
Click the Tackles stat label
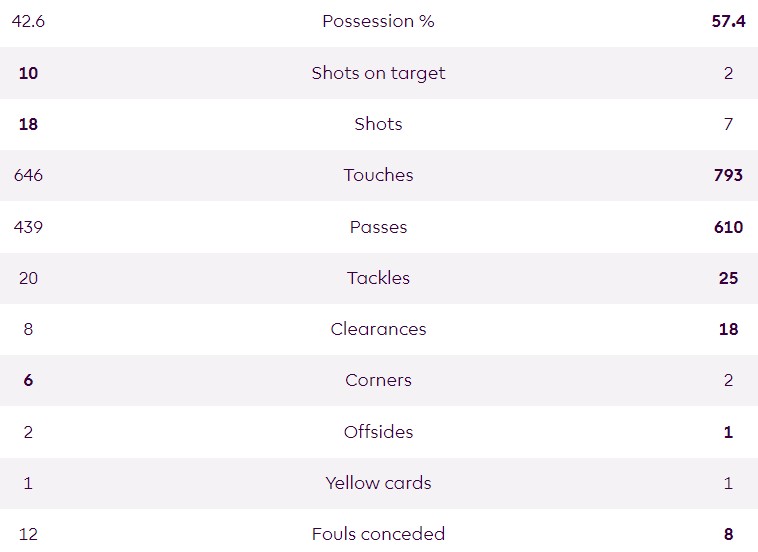pyautogui.click(x=378, y=278)
